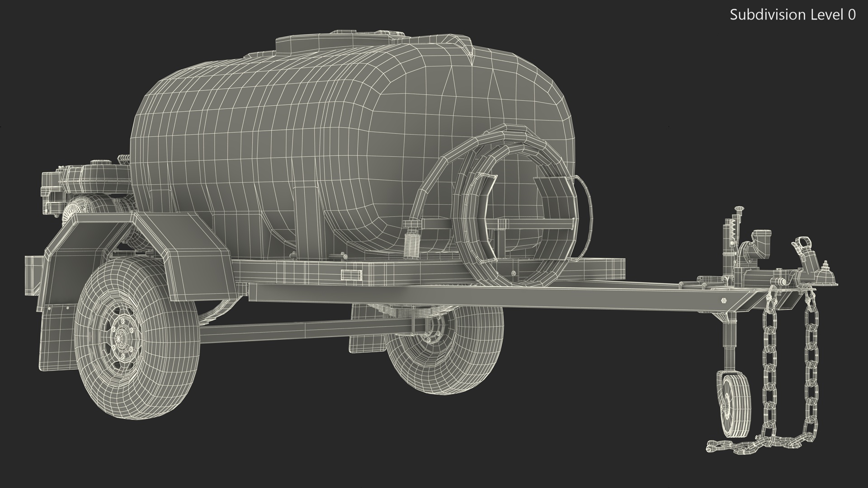Select the jack crank handle
Viewport: 868px width, 488px height.
point(740,209)
